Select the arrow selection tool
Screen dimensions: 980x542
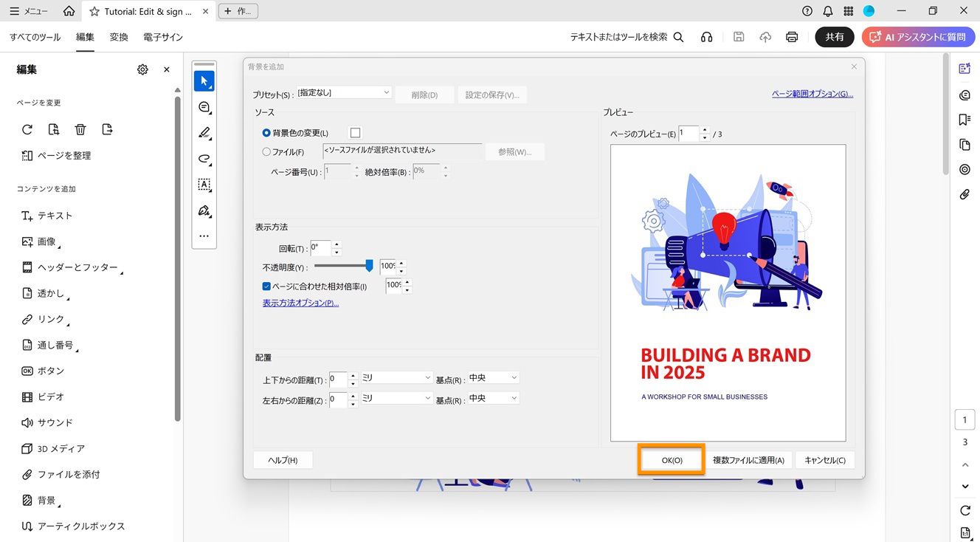click(x=204, y=80)
